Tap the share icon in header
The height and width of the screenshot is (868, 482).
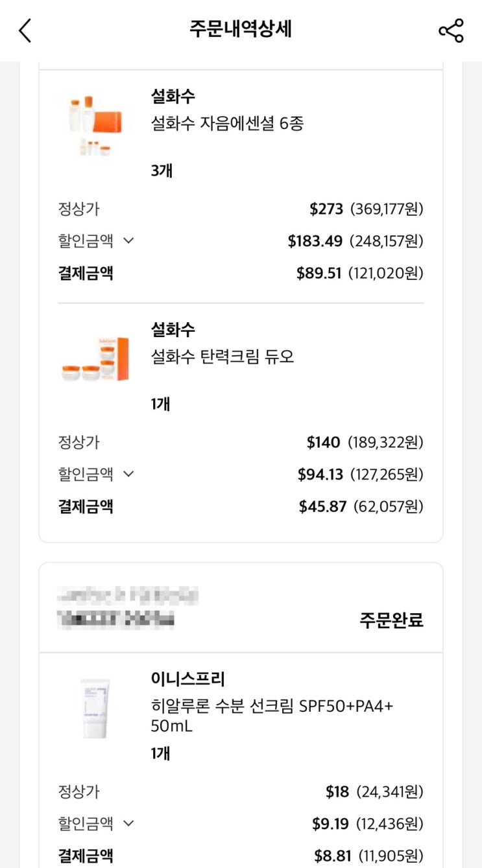coord(451,30)
